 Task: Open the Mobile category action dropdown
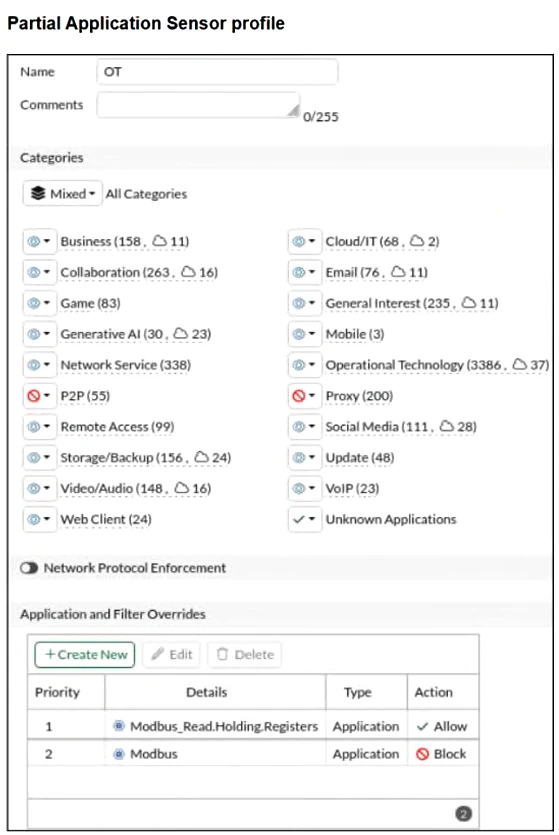point(305,334)
